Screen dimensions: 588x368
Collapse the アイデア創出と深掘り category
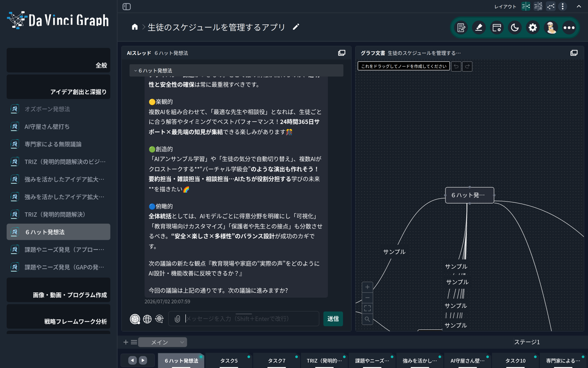[x=58, y=87]
